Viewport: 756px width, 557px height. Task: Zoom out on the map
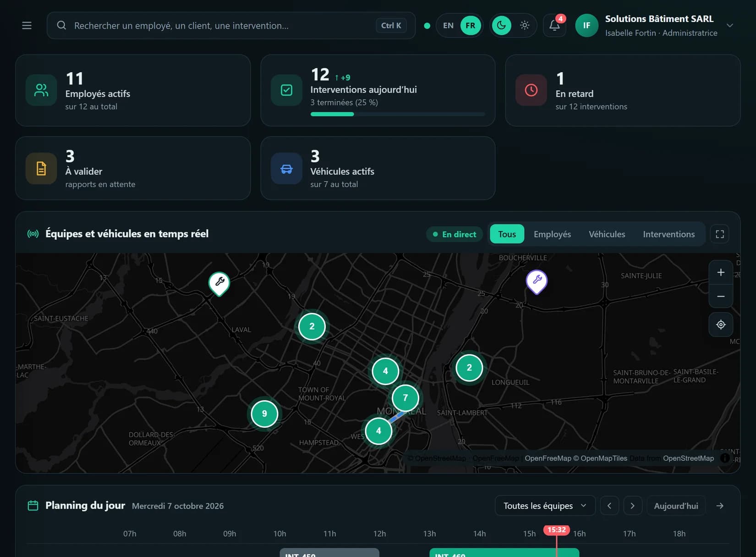pyautogui.click(x=721, y=297)
